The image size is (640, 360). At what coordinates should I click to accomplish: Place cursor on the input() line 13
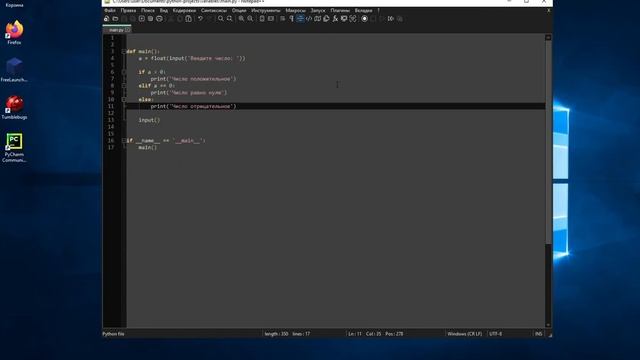149,120
